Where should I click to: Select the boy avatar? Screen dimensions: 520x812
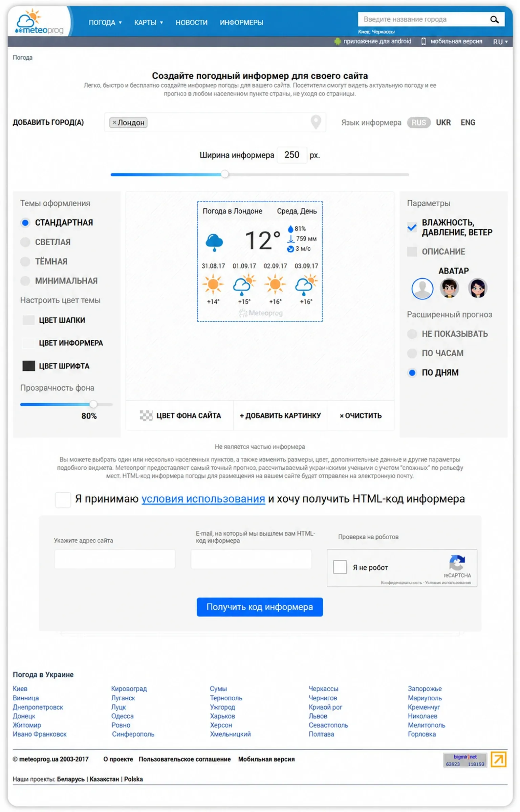click(x=449, y=288)
